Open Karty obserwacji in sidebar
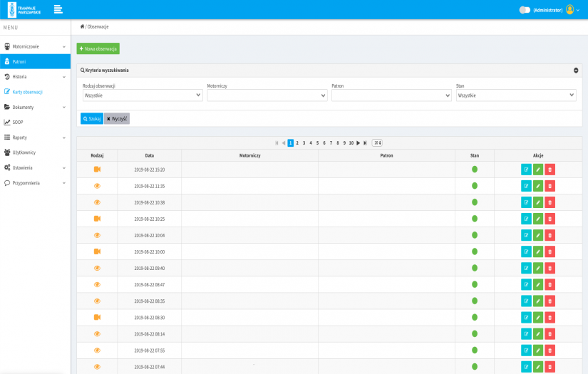The image size is (588, 374). 27,92
